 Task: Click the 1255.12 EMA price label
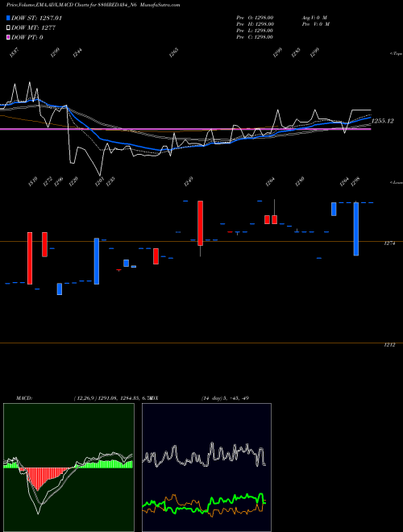(x=383, y=121)
